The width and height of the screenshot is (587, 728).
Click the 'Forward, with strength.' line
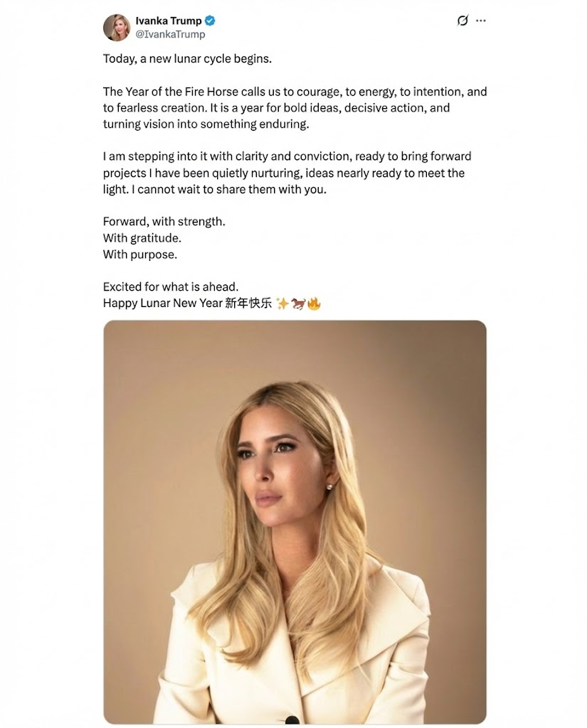[x=164, y=222]
